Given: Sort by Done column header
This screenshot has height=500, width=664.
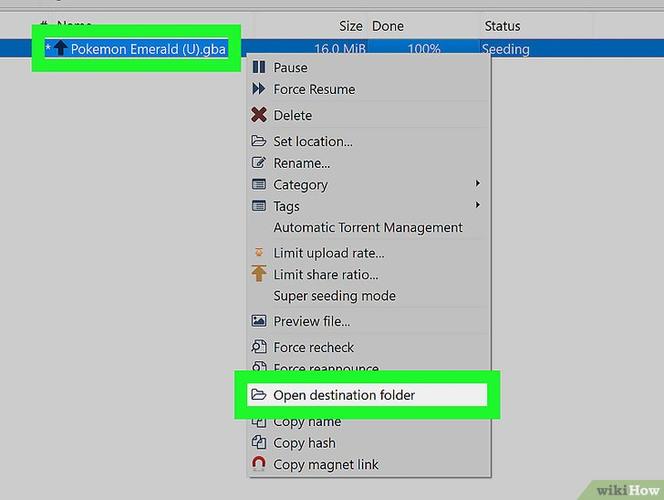Looking at the screenshot, I should 387,26.
